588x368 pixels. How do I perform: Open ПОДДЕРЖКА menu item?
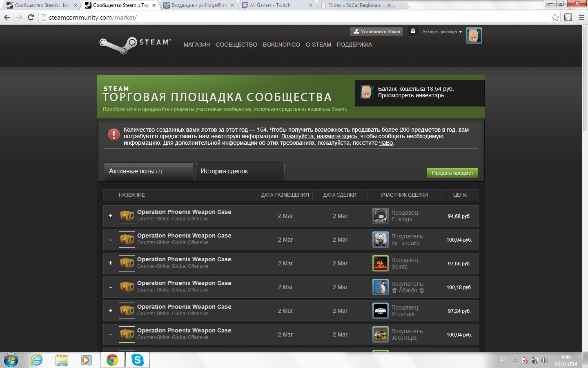click(354, 45)
